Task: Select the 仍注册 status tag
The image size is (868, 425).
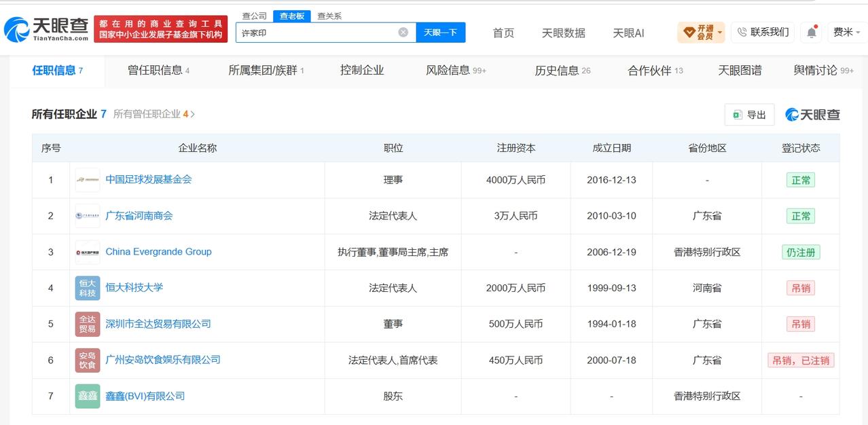Action: pyautogui.click(x=801, y=252)
